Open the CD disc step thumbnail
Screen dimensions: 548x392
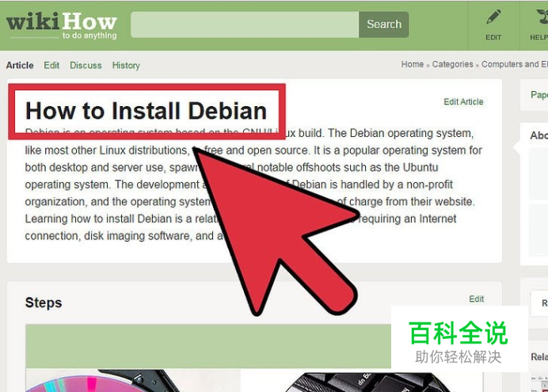point(133,380)
